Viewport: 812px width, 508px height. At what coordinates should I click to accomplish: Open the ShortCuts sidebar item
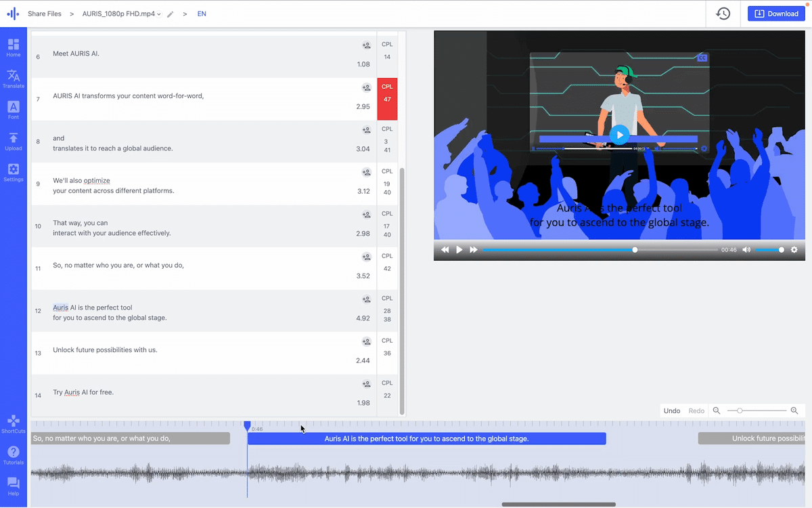point(14,424)
